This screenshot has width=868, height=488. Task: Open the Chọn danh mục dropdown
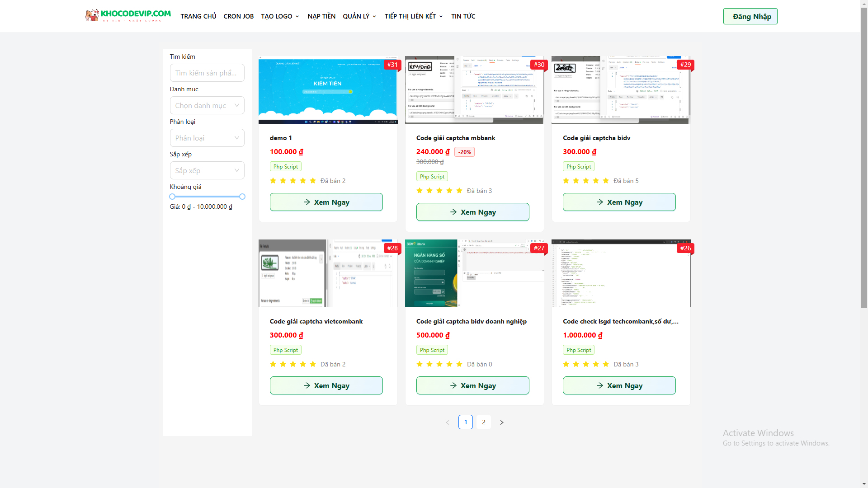pos(207,105)
